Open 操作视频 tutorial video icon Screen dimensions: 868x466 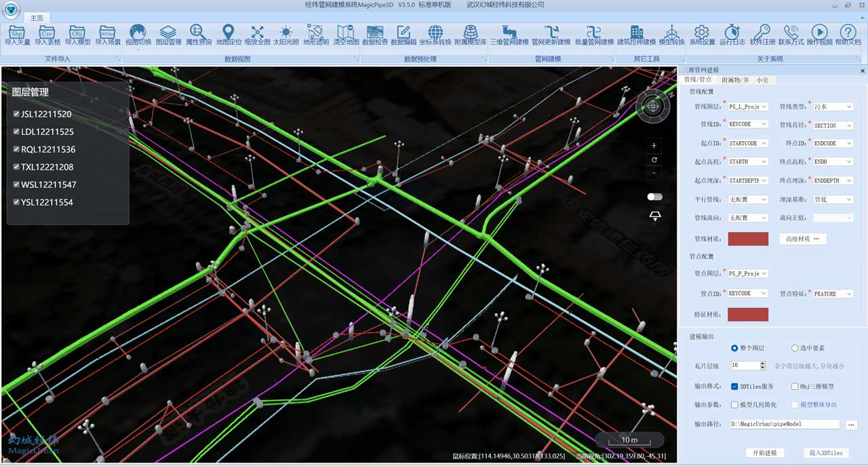(x=819, y=35)
